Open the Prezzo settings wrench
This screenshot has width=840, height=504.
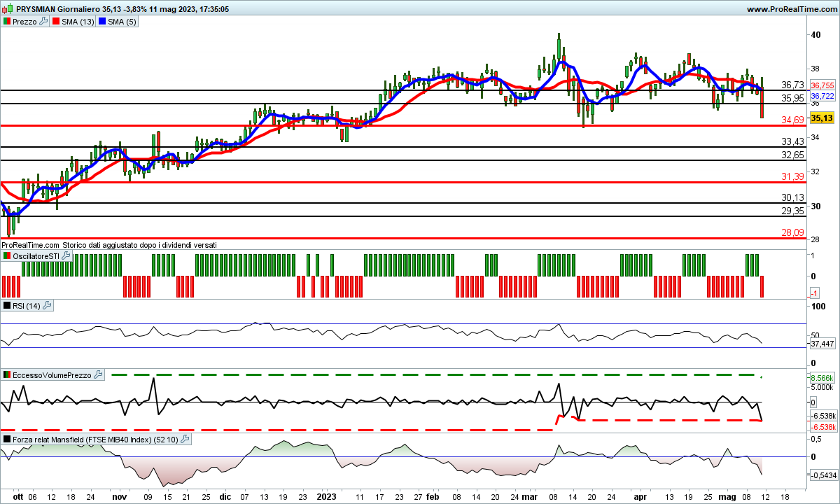coord(43,22)
